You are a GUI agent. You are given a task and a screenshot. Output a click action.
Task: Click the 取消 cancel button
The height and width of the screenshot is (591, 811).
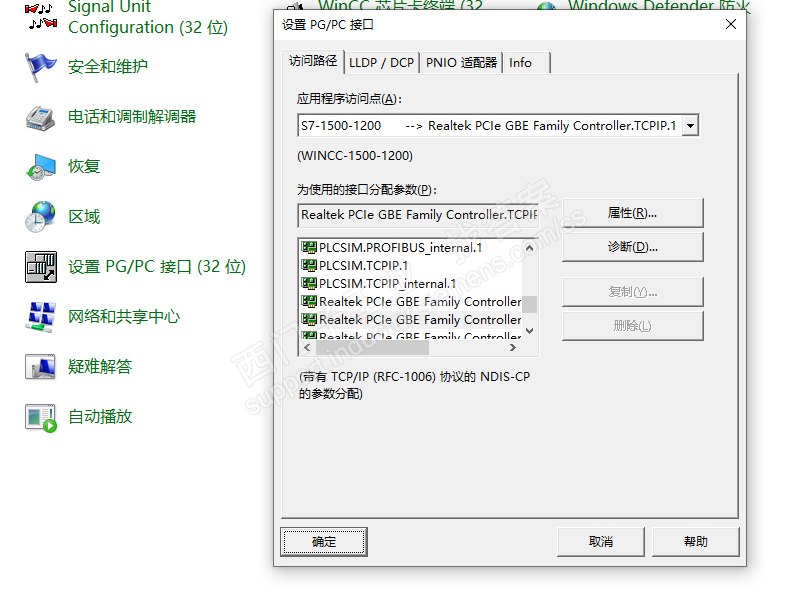tap(600, 542)
